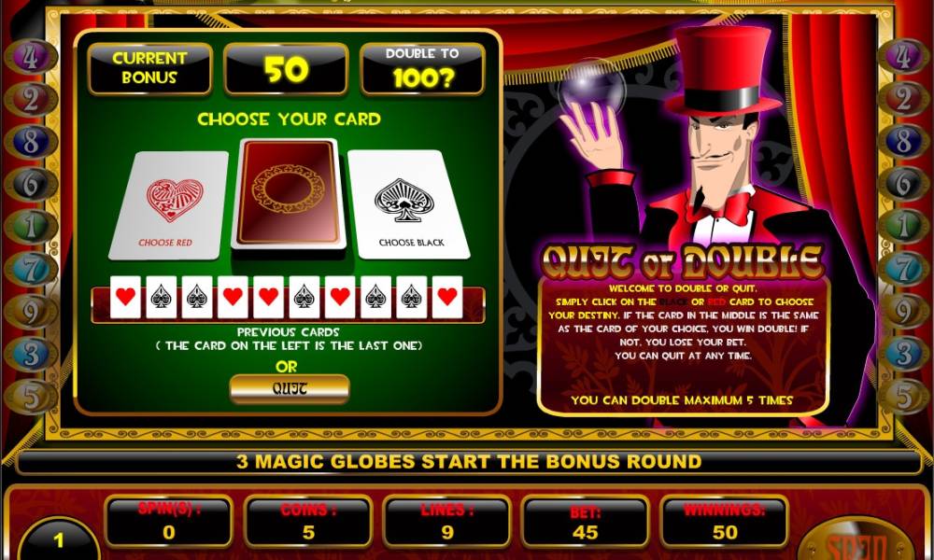The width and height of the screenshot is (934, 560).
Task: Click the Current Bonus label box
Action: coord(150,69)
